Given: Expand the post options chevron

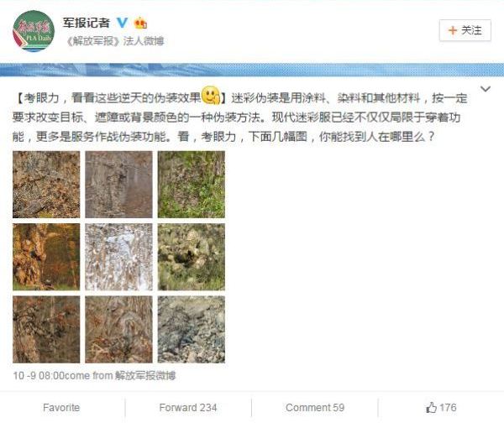Looking at the screenshot, I should click(486, 89).
